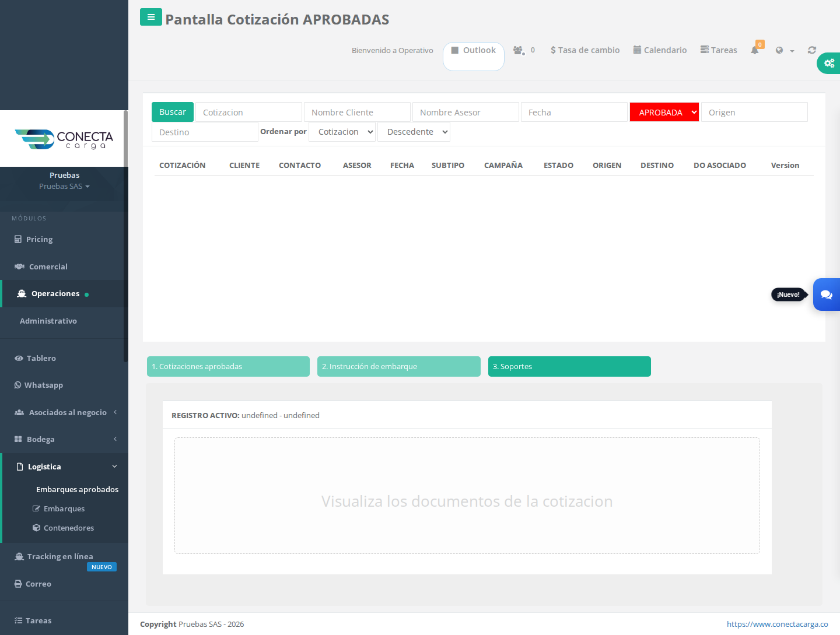Open the globe language dropdown

(x=785, y=50)
